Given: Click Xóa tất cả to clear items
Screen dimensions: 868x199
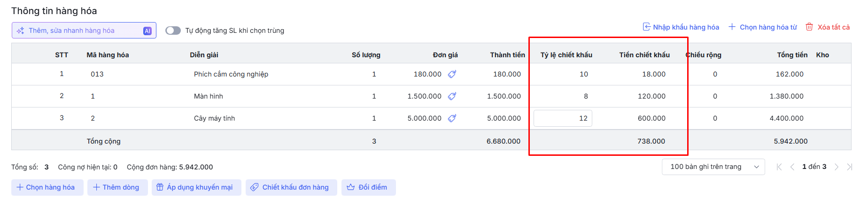Looking at the screenshot, I should coord(828,27).
